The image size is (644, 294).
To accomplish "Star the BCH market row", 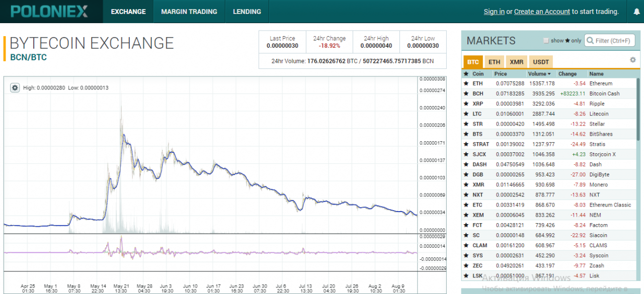I will click(466, 93).
